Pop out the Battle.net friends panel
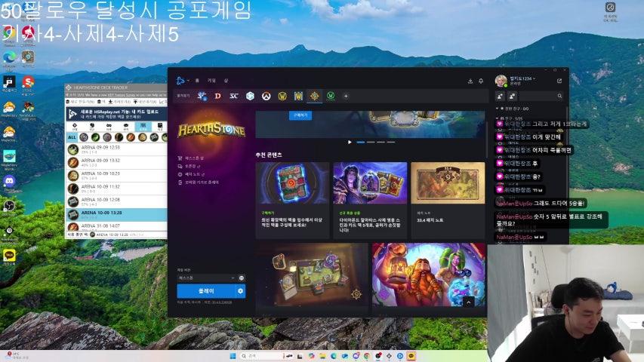 559,81
